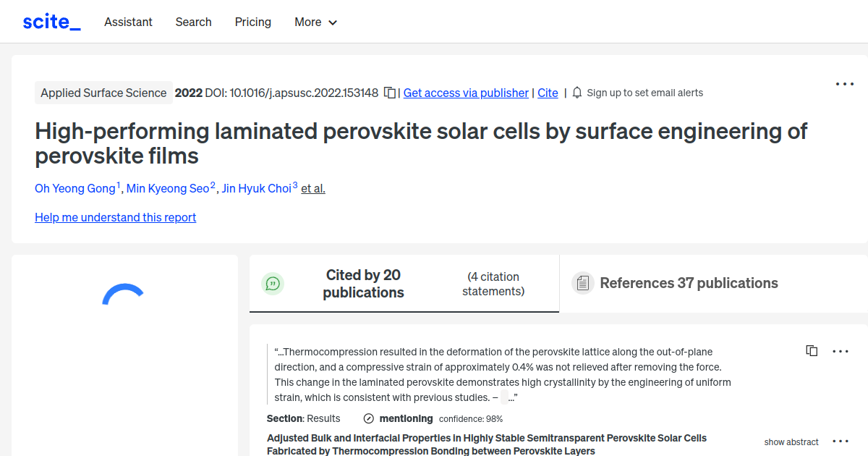Expand the et al. author list
868x456 pixels.
point(313,188)
